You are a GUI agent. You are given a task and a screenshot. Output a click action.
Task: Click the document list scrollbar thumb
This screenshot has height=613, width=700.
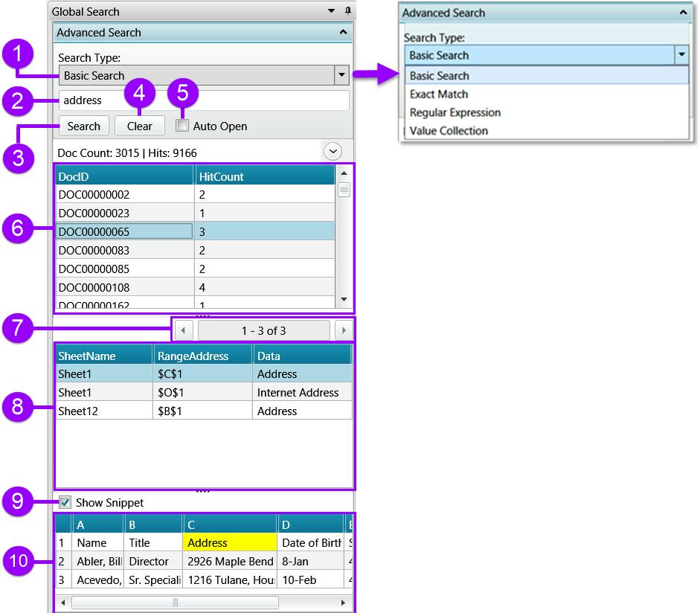pos(344,190)
